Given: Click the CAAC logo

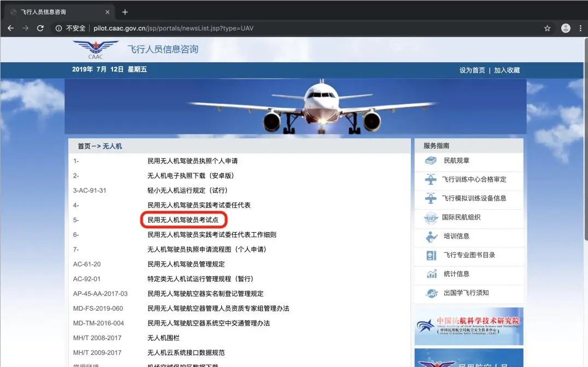Looking at the screenshot, I should (88, 50).
